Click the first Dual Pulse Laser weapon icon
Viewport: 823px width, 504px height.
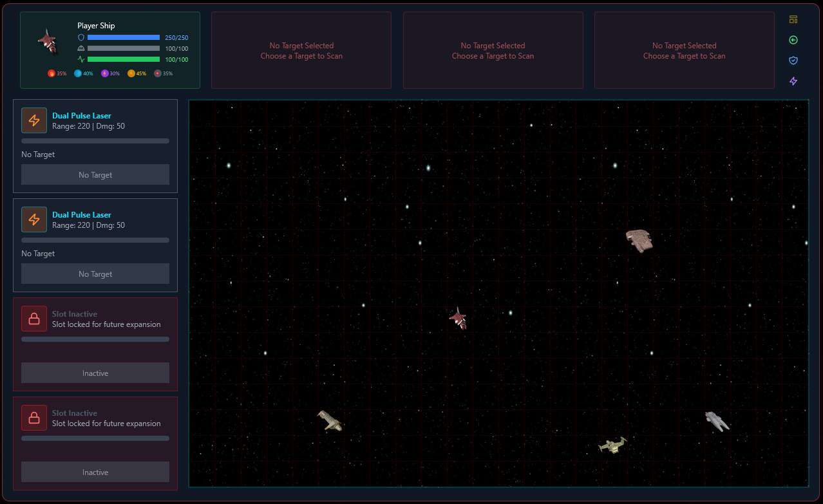tap(34, 120)
